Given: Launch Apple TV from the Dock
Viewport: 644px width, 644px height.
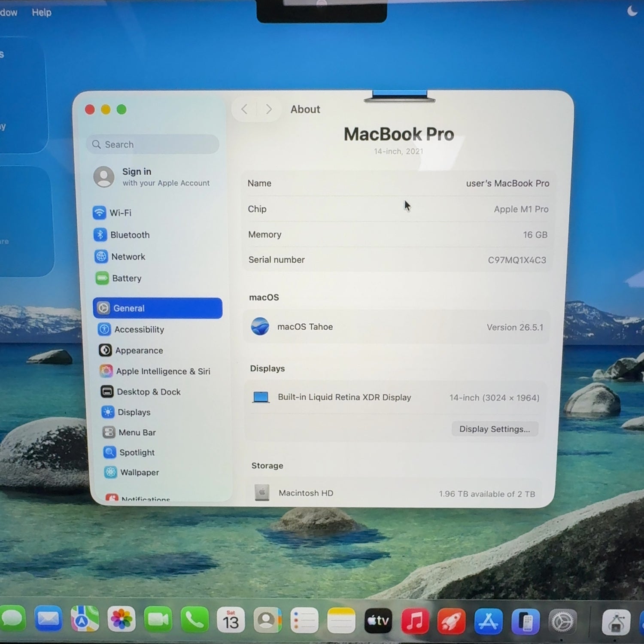Looking at the screenshot, I should tap(378, 620).
